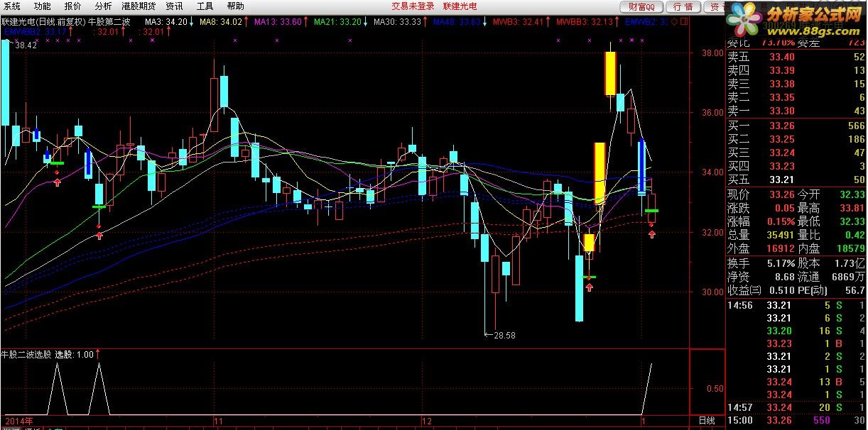
Task: Click the 收益(三) 0.510 value
Action: coord(782,290)
